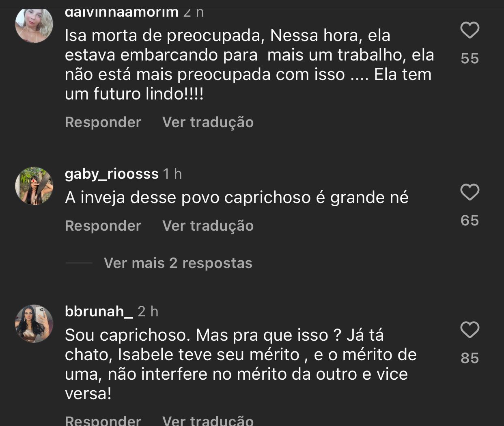This screenshot has height=426, width=504.
Task: Translate dalvinhaamorim's comment with Ver tradução
Action: tap(208, 122)
